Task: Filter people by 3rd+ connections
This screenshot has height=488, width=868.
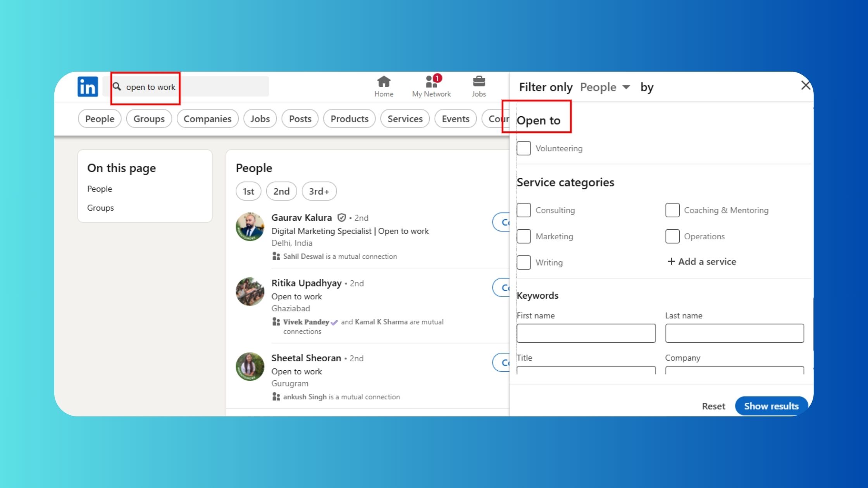Action: click(x=319, y=191)
